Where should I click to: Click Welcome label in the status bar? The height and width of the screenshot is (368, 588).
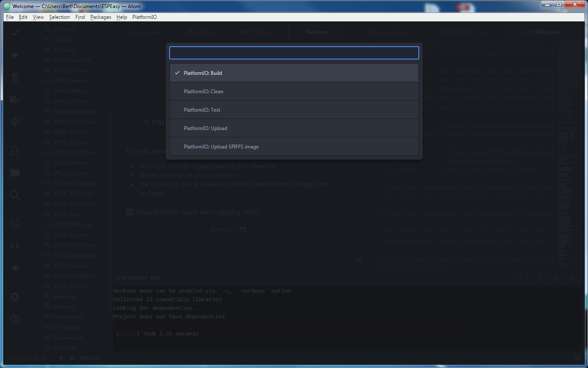90,358
